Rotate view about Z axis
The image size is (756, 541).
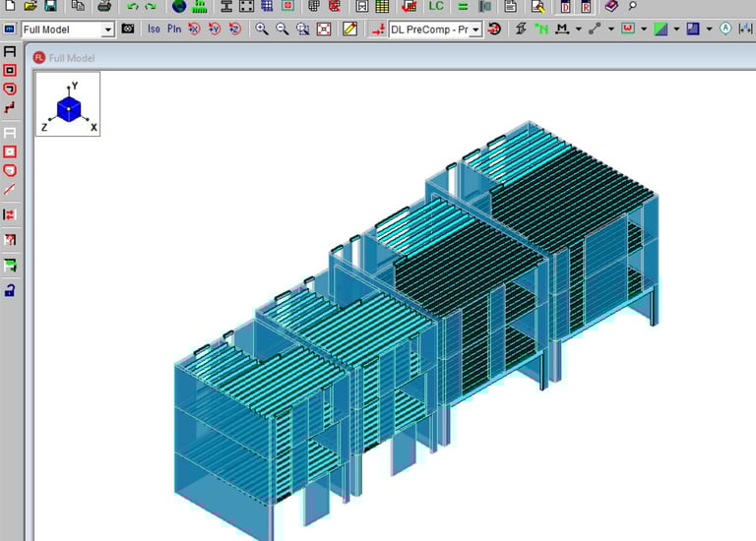[235, 29]
